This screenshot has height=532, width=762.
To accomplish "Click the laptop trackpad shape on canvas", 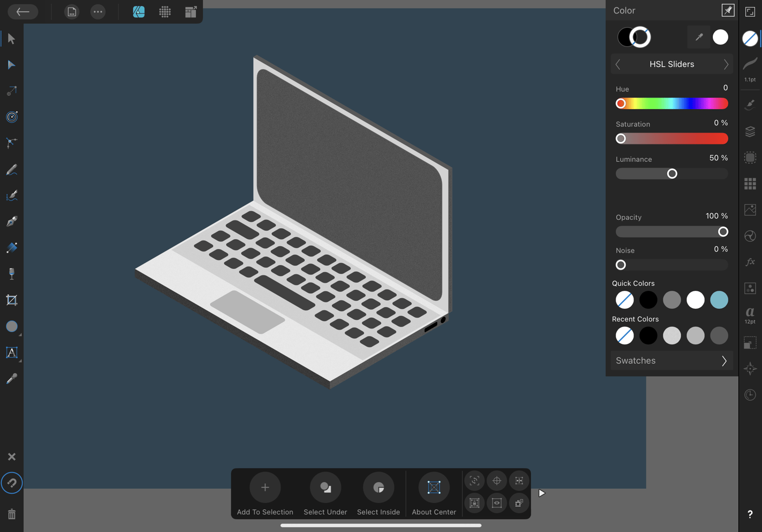I will 248,312.
